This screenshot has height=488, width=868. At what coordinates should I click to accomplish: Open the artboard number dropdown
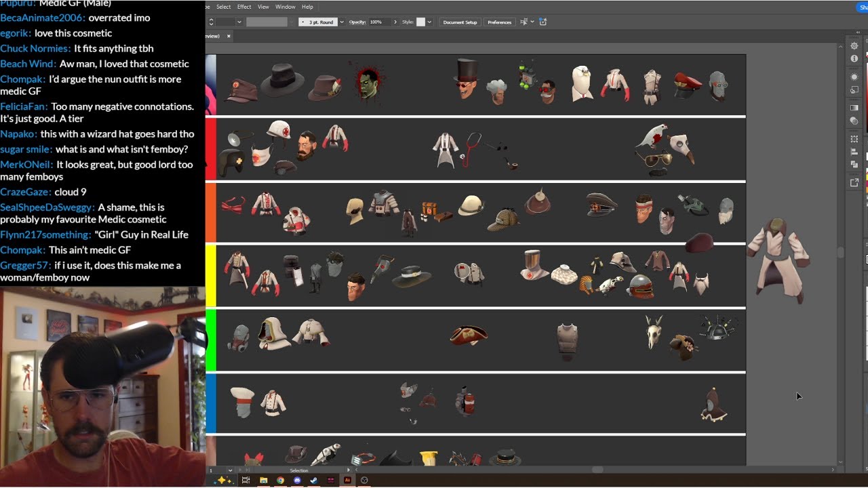click(x=231, y=470)
